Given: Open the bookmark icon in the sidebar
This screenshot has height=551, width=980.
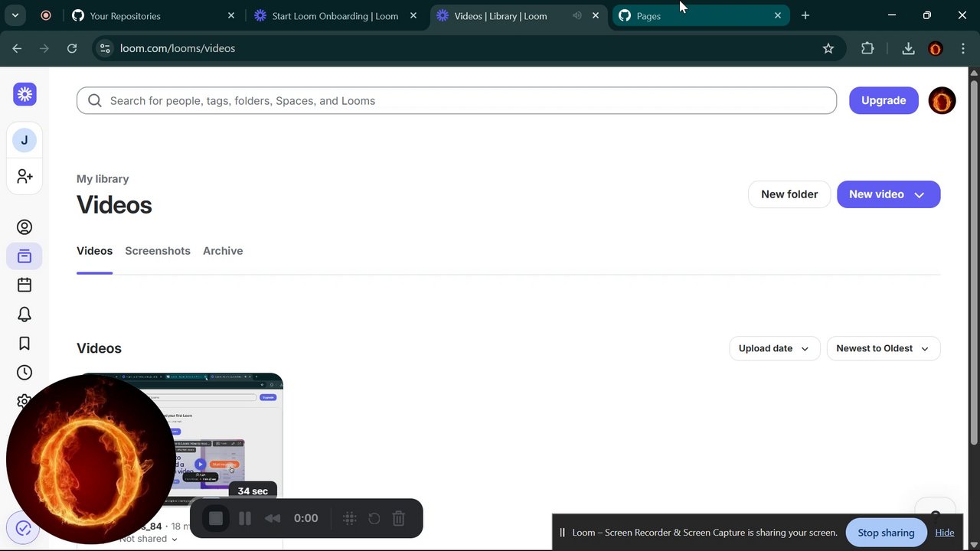Looking at the screenshot, I should (24, 344).
